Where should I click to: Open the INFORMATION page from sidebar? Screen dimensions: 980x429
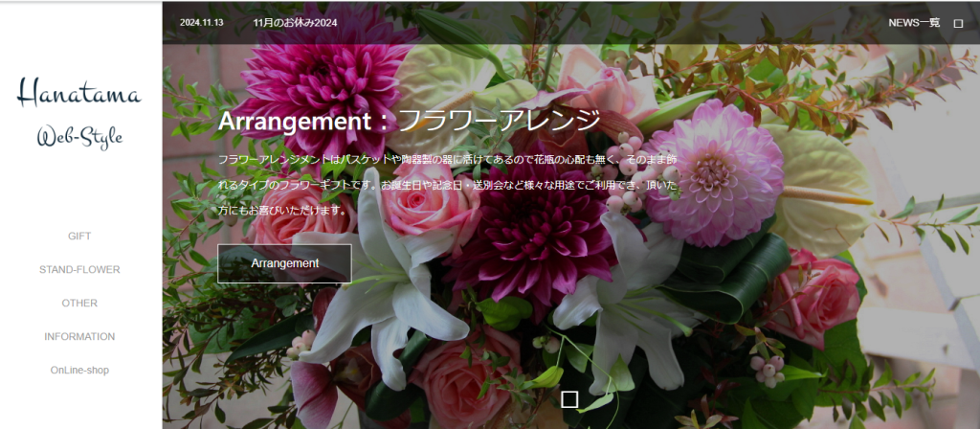click(80, 336)
